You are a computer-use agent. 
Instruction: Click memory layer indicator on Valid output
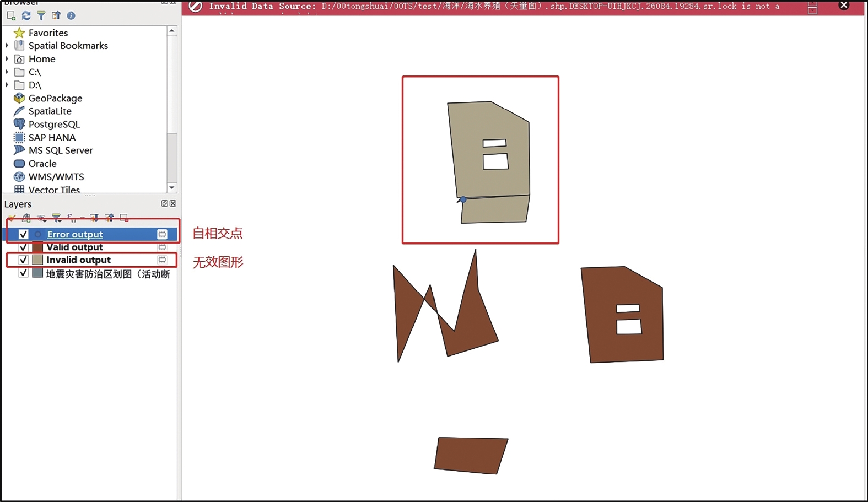pyautogui.click(x=162, y=247)
